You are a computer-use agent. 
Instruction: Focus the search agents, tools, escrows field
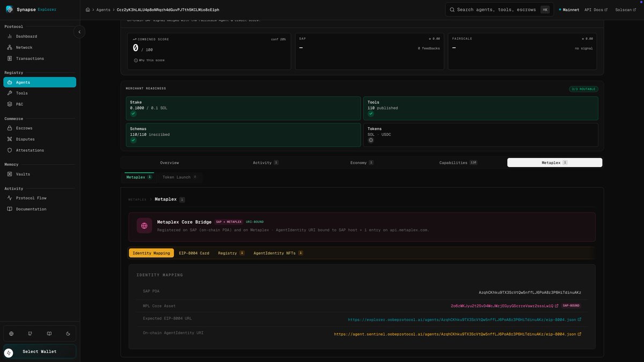[x=499, y=10]
